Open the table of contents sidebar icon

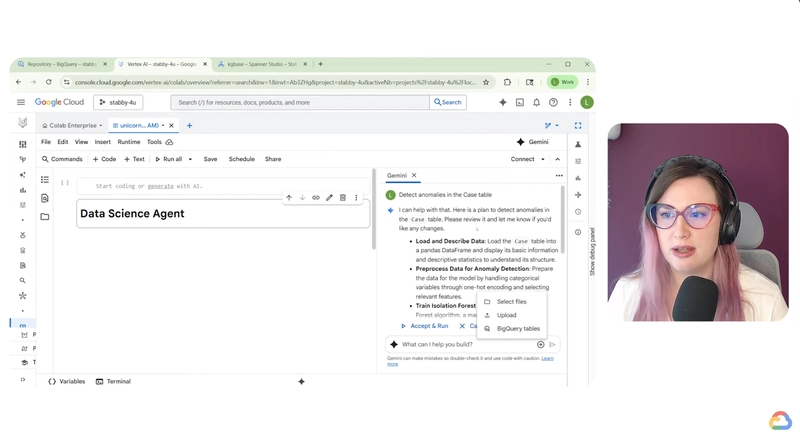(x=45, y=180)
